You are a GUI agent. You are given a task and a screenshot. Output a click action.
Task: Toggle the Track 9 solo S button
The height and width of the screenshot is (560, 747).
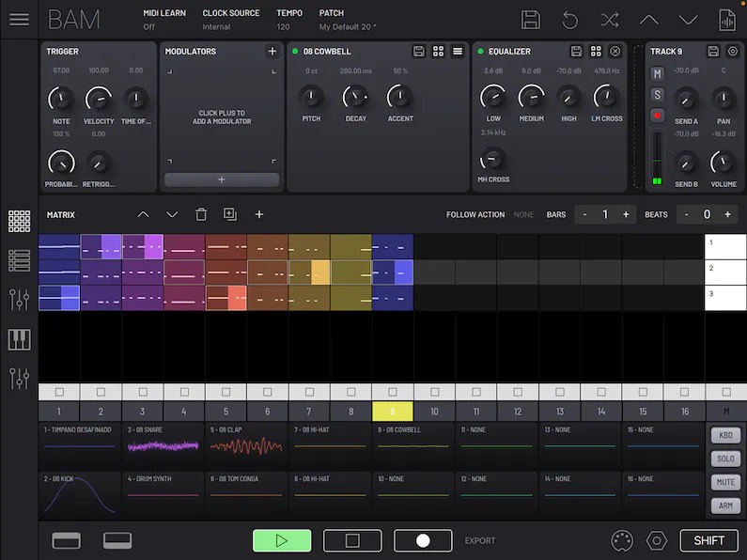coord(658,94)
